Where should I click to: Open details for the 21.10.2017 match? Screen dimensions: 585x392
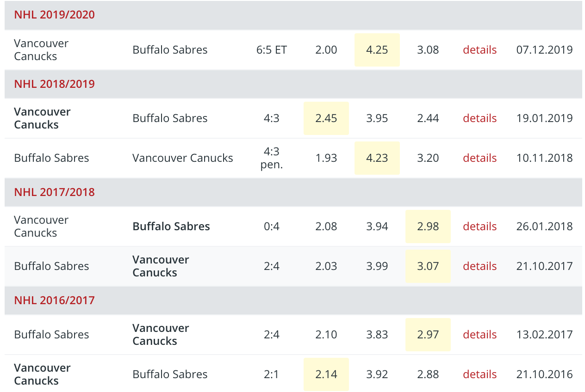tap(479, 266)
